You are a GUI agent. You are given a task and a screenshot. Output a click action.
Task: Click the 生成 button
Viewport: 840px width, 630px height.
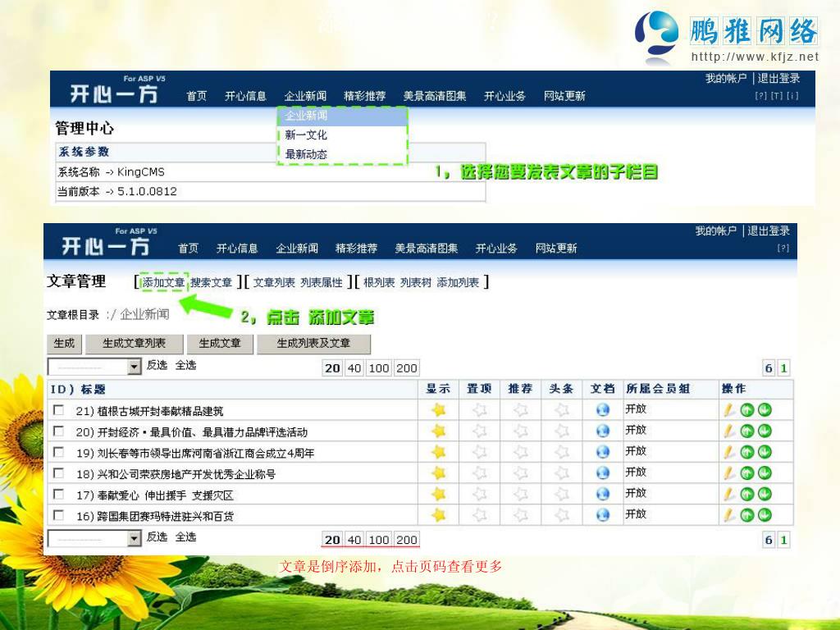tap(64, 344)
